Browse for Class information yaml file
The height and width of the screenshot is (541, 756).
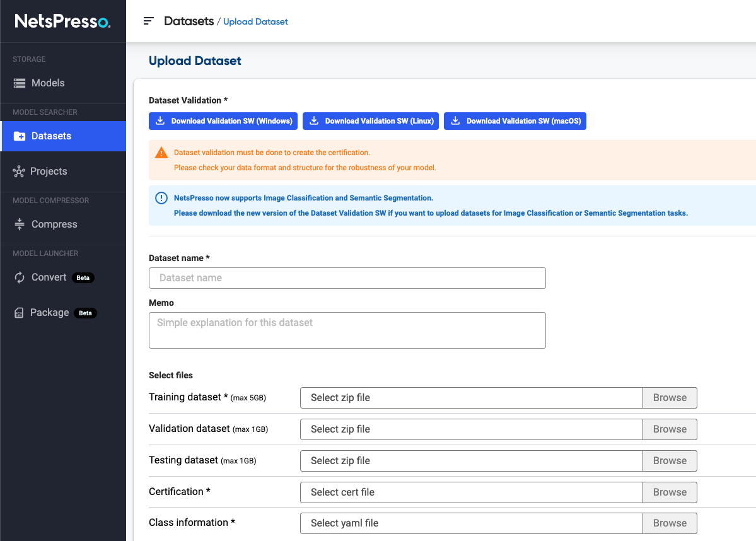[x=670, y=523]
